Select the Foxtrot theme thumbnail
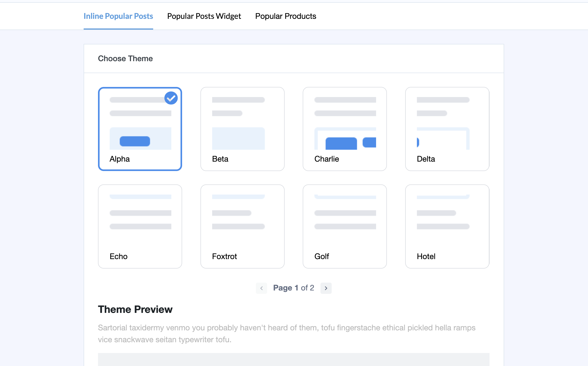This screenshot has height=366, width=588. tap(242, 226)
